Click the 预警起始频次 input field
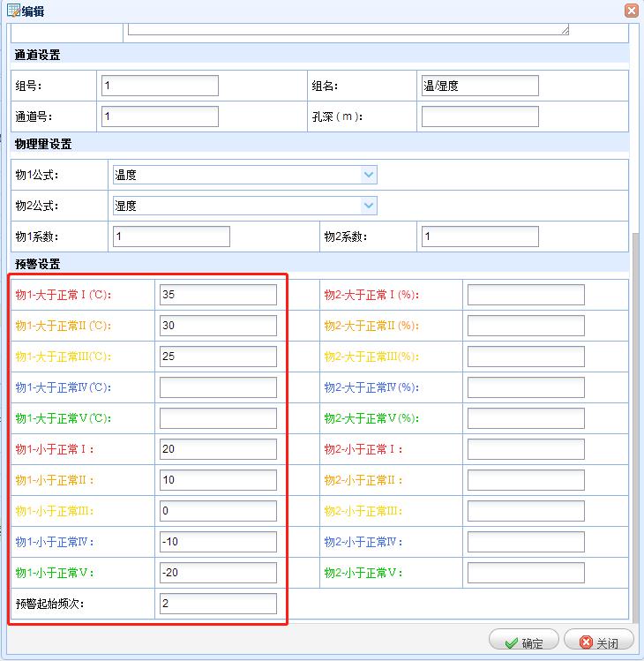 218,604
